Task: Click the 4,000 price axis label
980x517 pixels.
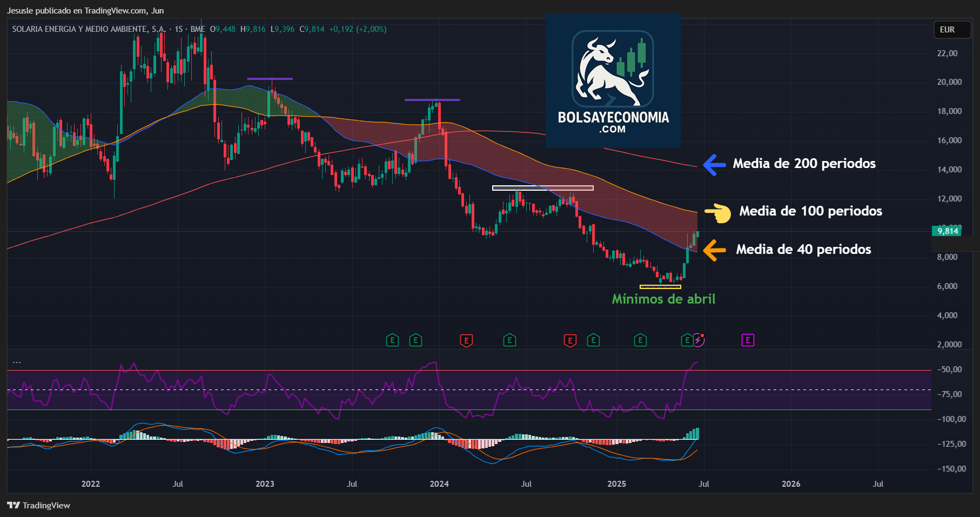Action: coord(947,315)
